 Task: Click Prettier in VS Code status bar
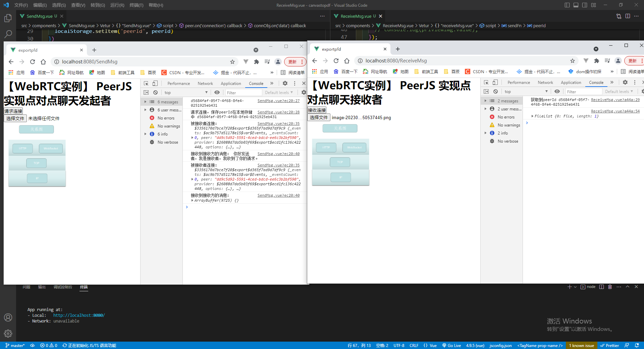(x=609, y=345)
